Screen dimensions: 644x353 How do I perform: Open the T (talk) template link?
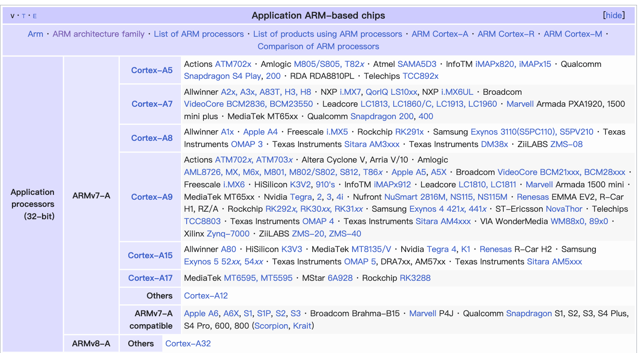[23, 16]
